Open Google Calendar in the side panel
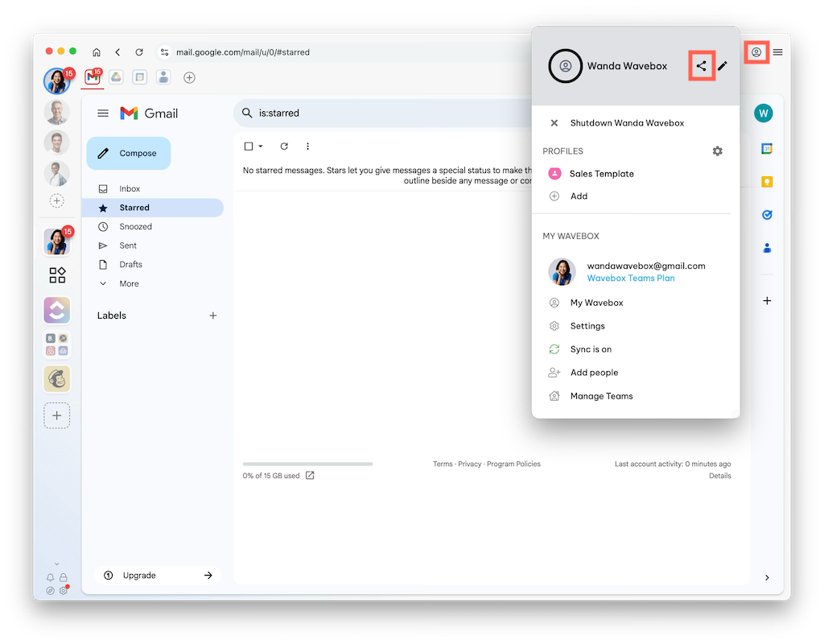Viewport: 824px width, 644px height. click(767, 149)
